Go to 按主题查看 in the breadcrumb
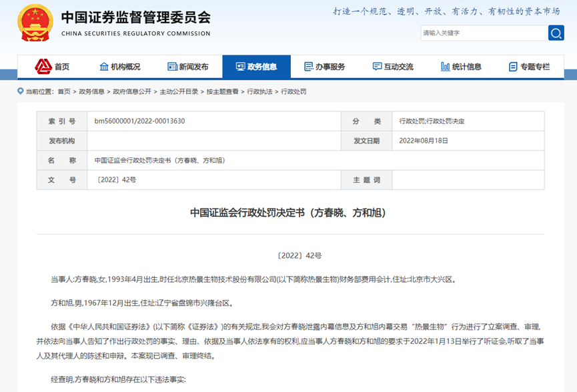The image size is (577, 392). (223, 91)
